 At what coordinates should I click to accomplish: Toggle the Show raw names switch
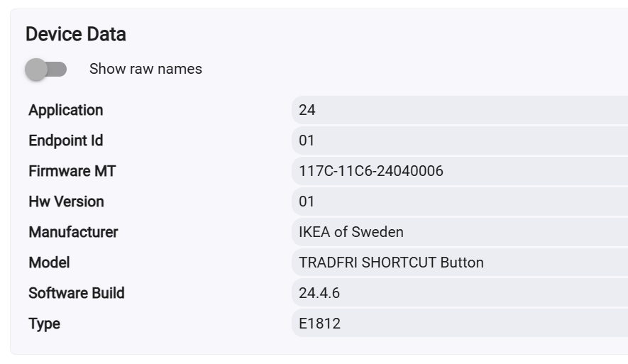click(x=45, y=70)
